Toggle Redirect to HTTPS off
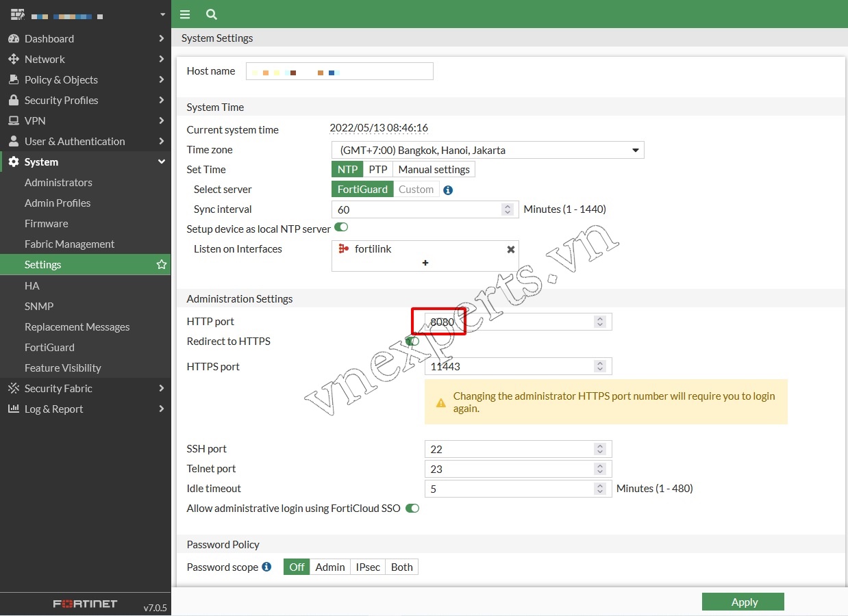This screenshot has height=616, width=848. click(x=411, y=341)
